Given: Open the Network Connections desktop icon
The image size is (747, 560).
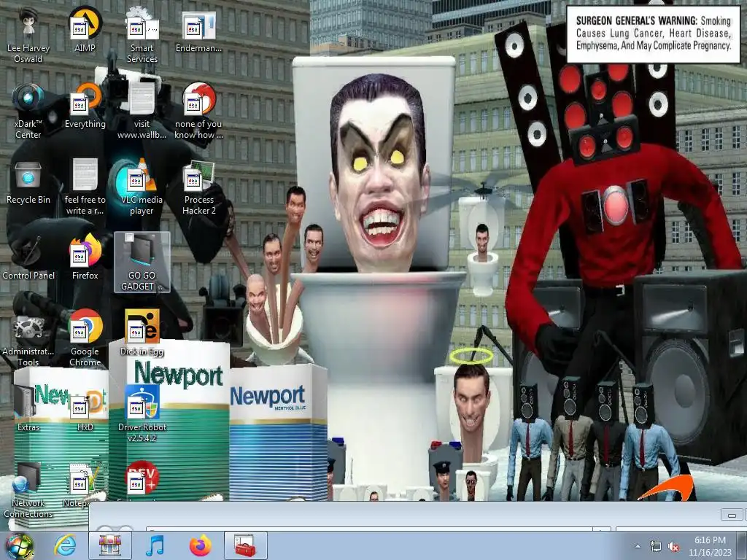Looking at the screenshot, I should pos(28,491).
